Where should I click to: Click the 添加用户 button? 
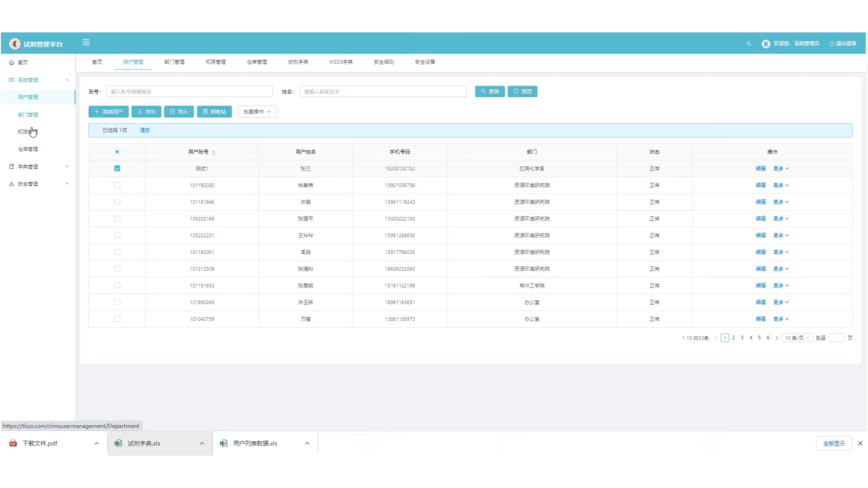108,112
